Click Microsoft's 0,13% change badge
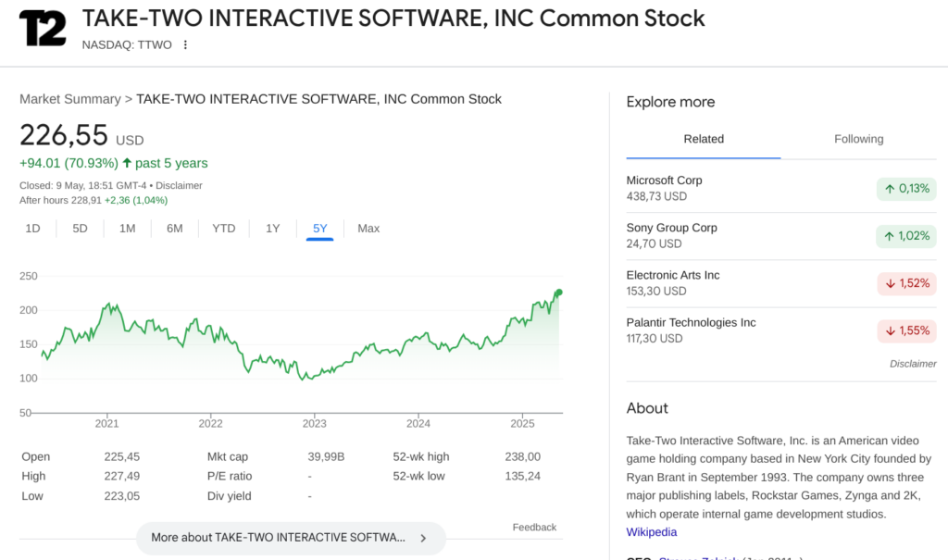 pos(906,189)
